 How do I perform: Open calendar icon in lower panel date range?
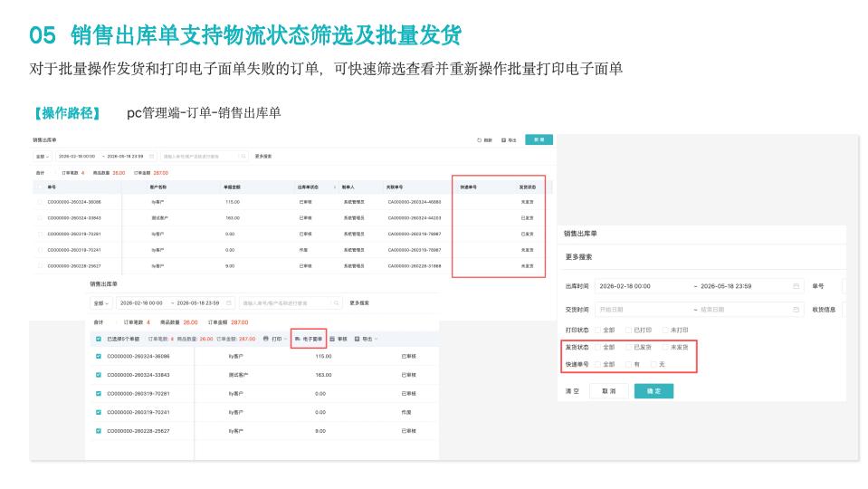click(229, 303)
